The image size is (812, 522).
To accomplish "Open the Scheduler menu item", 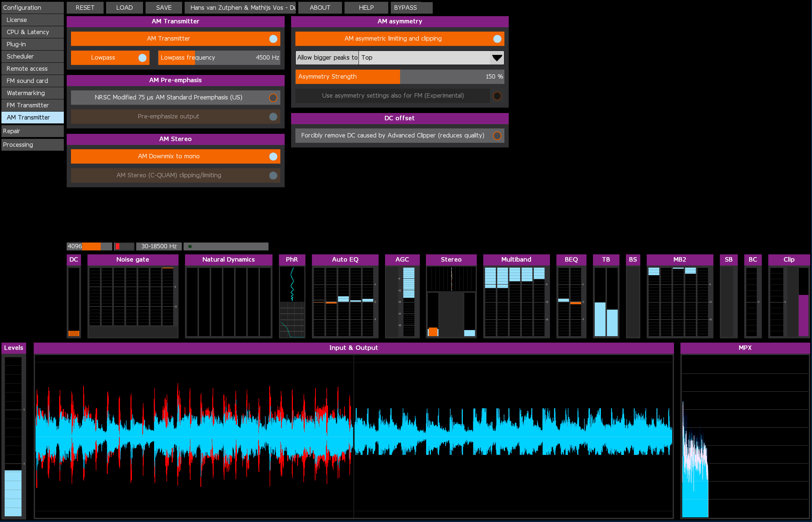I will pyautogui.click(x=32, y=57).
